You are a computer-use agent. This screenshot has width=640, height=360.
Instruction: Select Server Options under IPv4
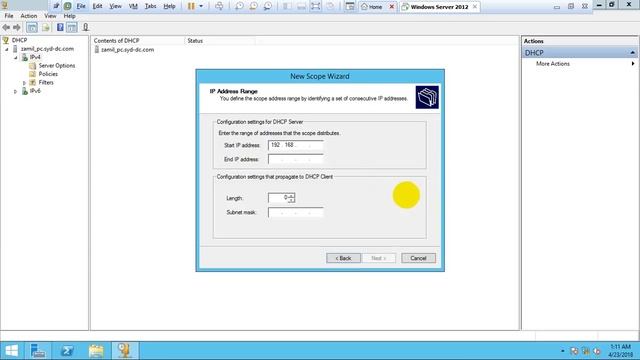[57, 65]
